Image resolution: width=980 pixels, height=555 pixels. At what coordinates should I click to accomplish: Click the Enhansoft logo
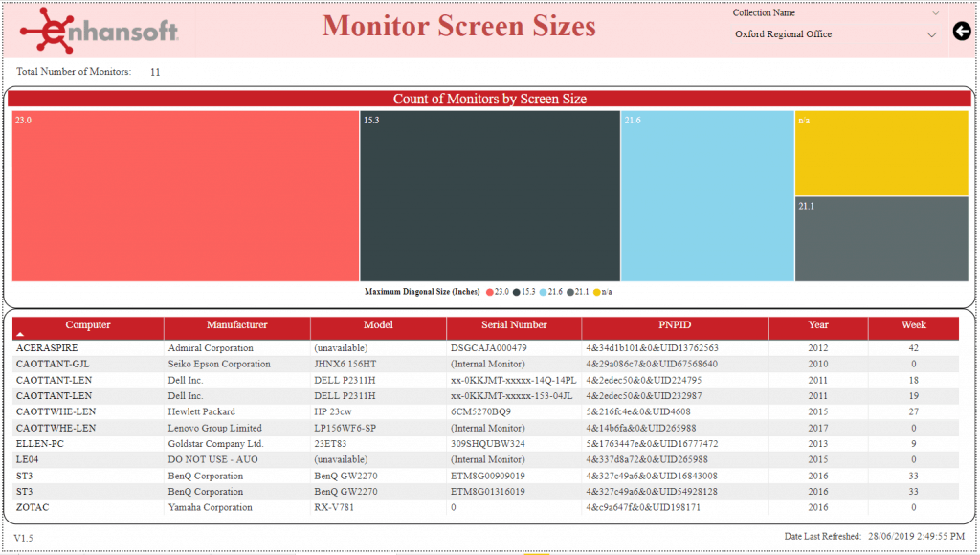point(100,30)
